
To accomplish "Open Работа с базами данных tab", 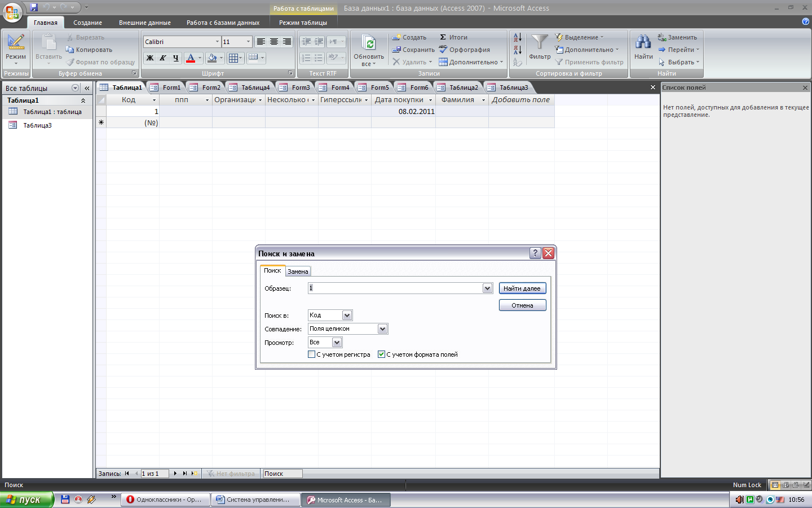I will pos(223,23).
